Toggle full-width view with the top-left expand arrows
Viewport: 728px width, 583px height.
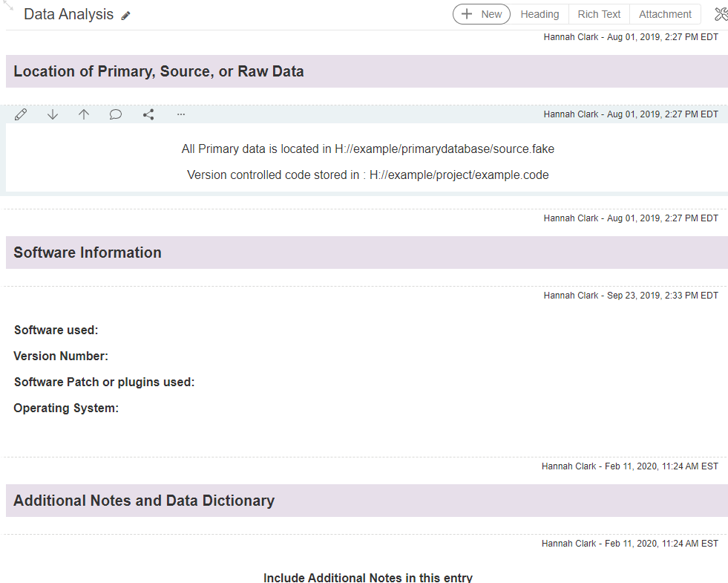point(8,5)
